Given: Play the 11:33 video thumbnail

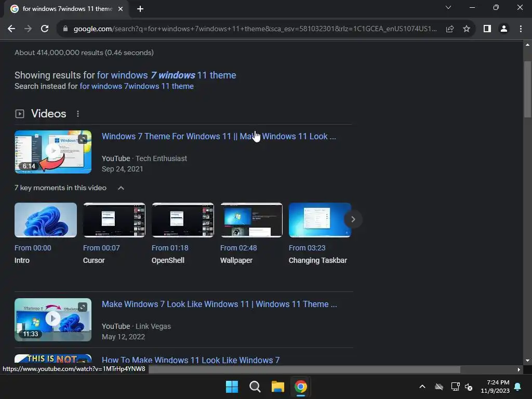Looking at the screenshot, I should pos(53,320).
